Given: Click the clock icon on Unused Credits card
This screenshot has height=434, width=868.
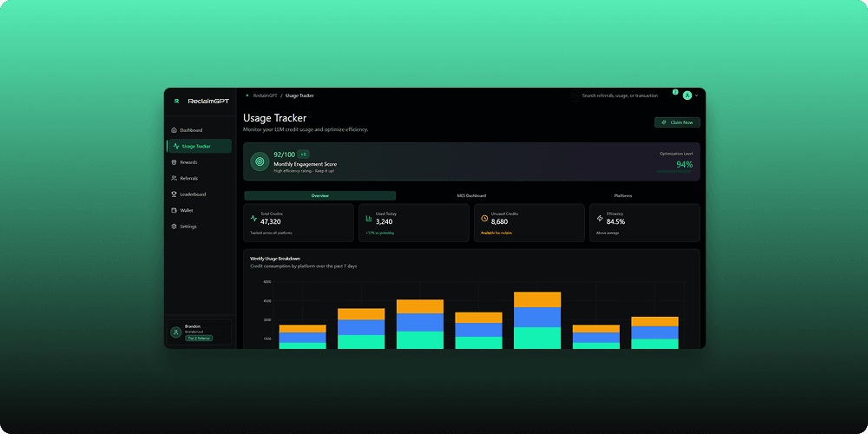Looking at the screenshot, I should click(x=484, y=218).
